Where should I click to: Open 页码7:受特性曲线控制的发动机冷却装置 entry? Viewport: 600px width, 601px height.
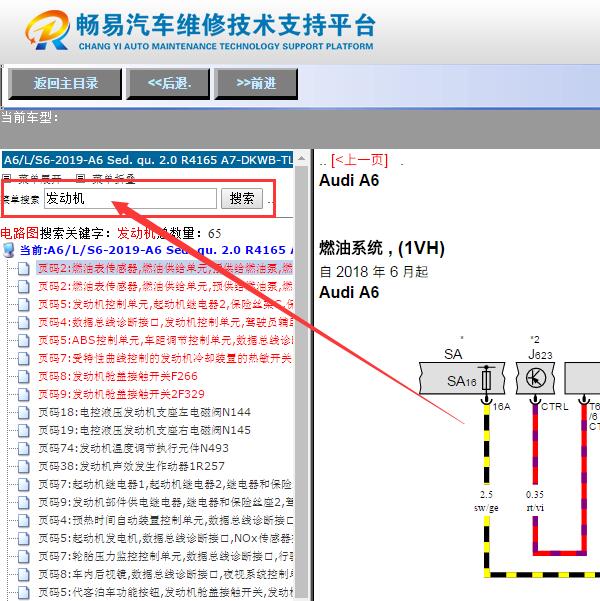pos(165,358)
